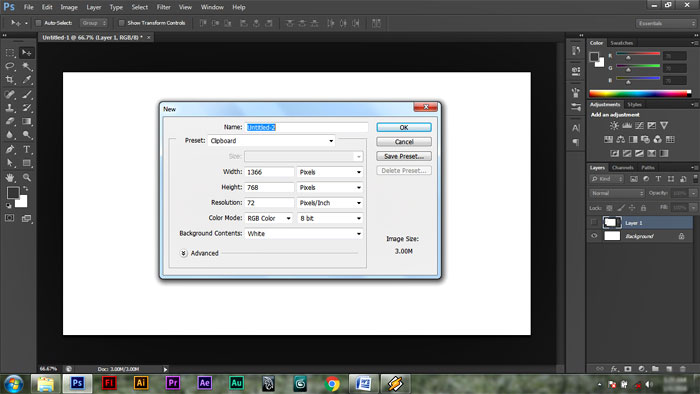Select the Lasso tool
Screen dimensions: 700x394
[10, 66]
